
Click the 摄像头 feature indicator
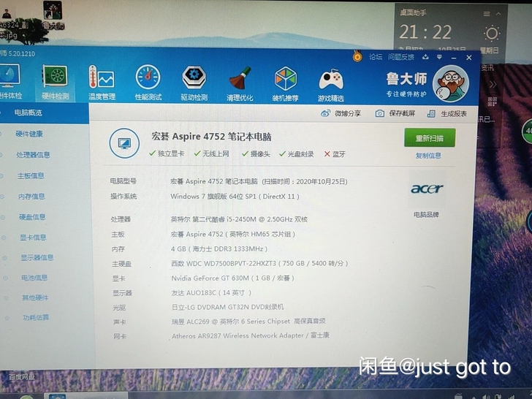pyautogui.click(x=256, y=154)
